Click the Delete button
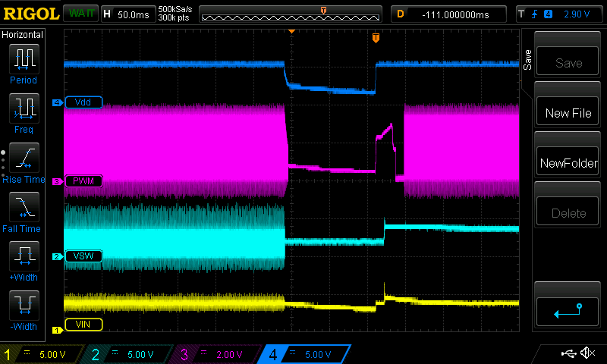 click(568, 212)
